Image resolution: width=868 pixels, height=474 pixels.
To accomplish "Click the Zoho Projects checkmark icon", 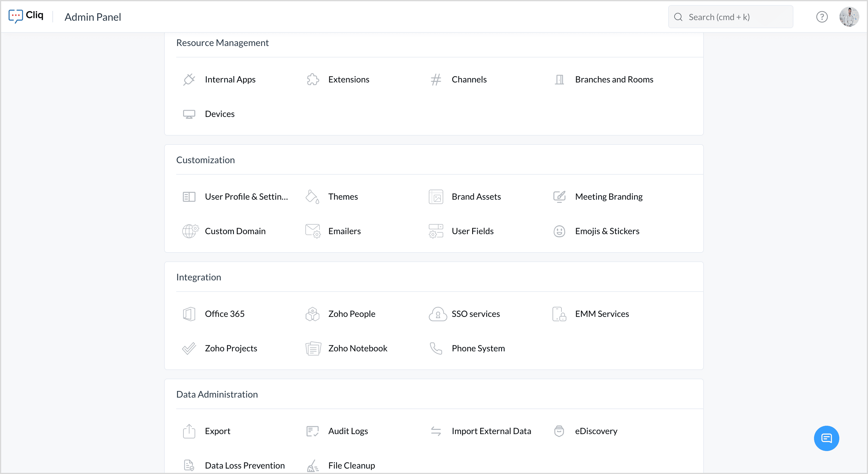I will click(x=189, y=348).
